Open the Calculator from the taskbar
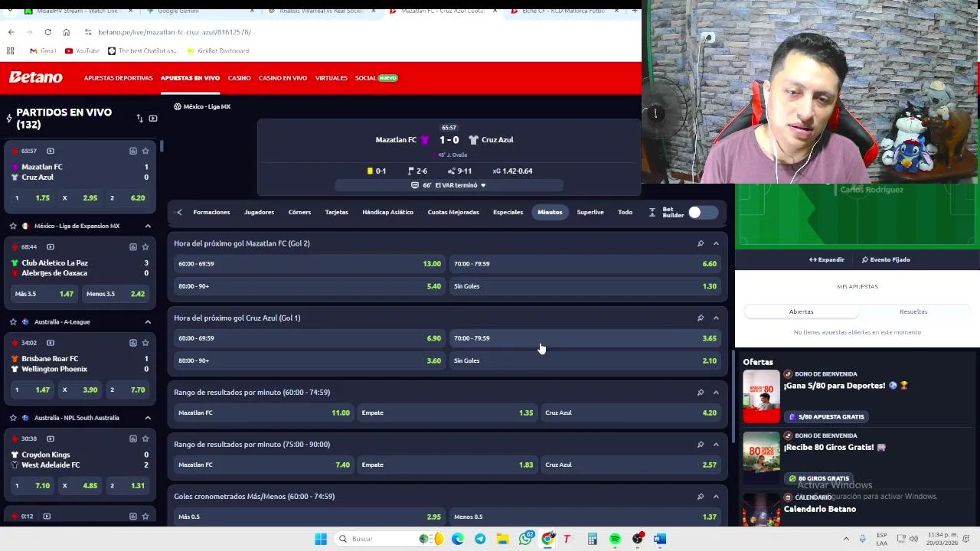Viewport: 980px width, 551px height. [593, 539]
